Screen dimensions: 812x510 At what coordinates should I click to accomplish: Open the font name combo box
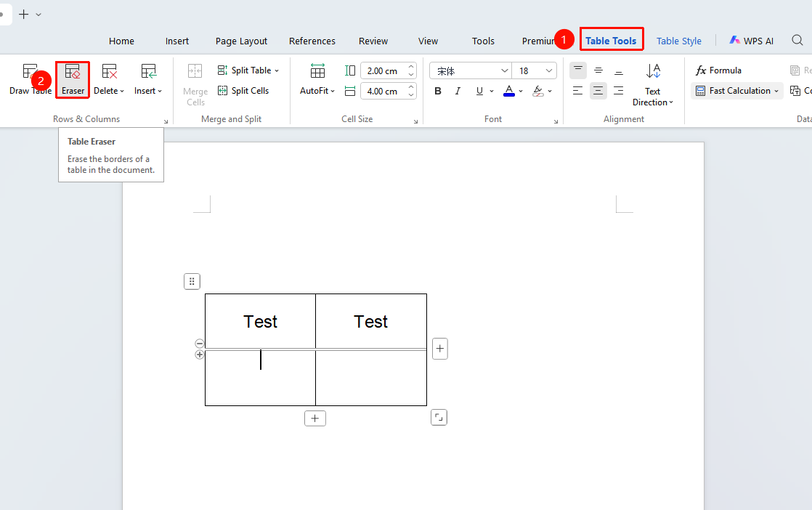click(x=470, y=71)
